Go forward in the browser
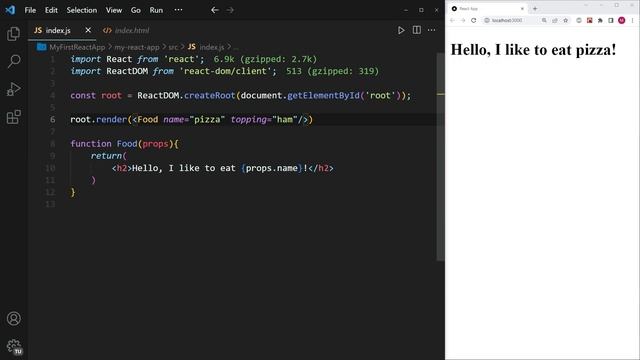This screenshot has width=640, height=360. [x=463, y=20]
